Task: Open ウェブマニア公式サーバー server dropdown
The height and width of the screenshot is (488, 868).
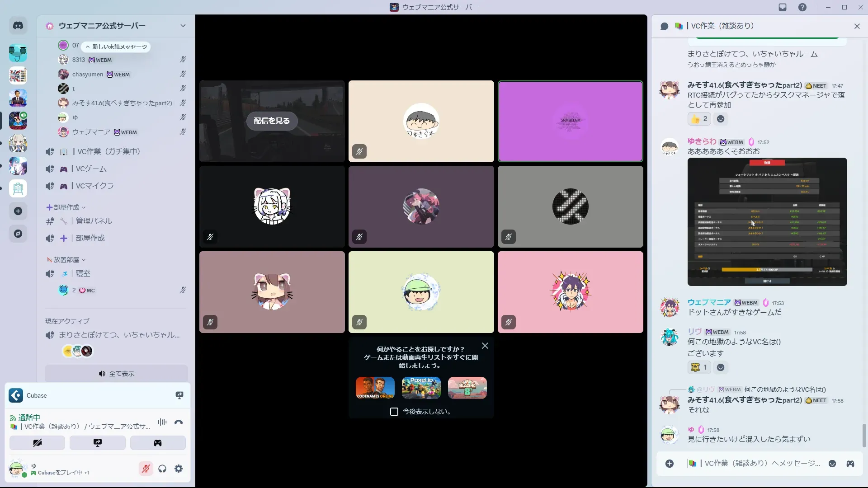Action: (183, 26)
